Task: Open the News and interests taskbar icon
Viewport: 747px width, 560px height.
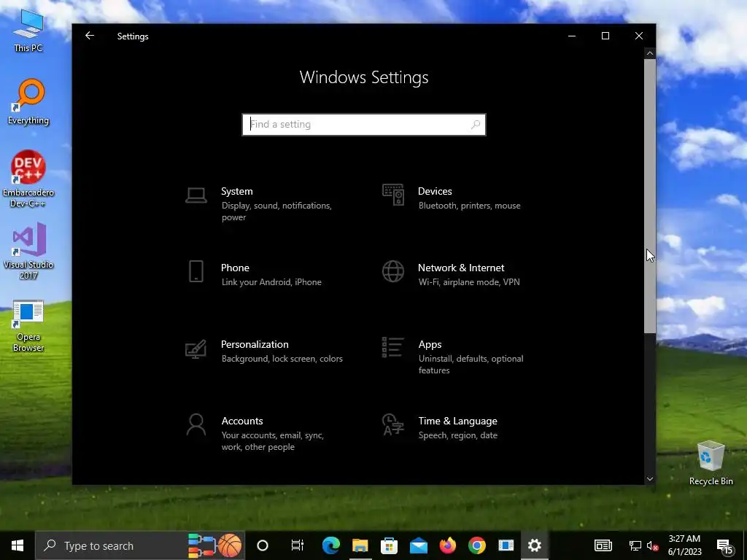Action: 603,545
